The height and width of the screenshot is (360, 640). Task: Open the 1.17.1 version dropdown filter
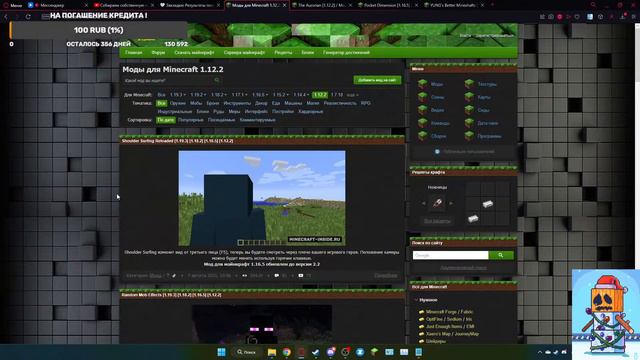239,95
